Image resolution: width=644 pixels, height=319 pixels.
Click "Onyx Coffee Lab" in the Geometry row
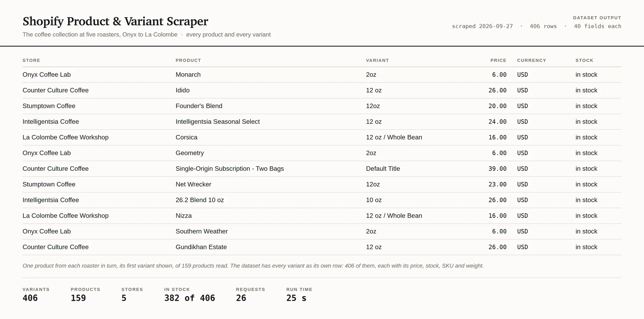tap(47, 153)
